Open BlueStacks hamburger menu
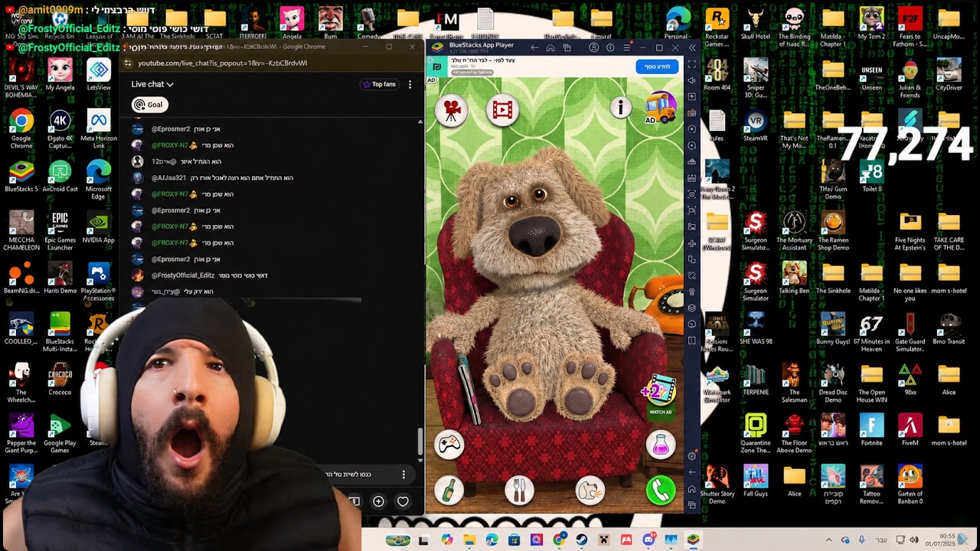The image size is (980, 551). pyautogui.click(x=626, y=47)
